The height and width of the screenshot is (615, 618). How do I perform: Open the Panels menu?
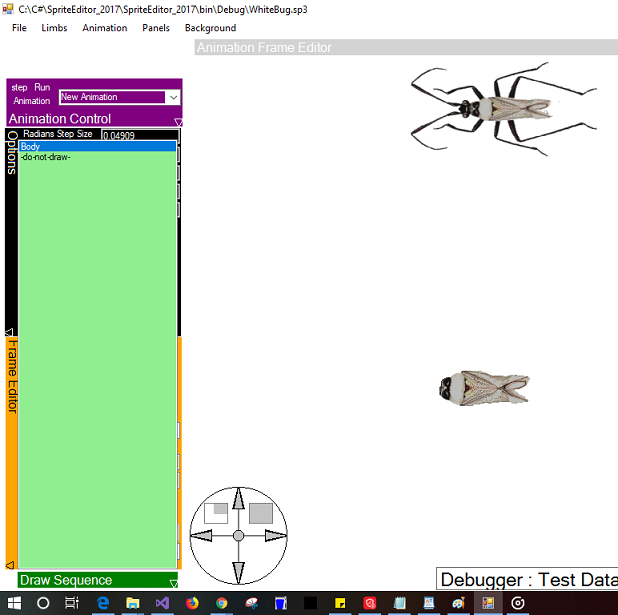pyautogui.click(x=156, y=28)
